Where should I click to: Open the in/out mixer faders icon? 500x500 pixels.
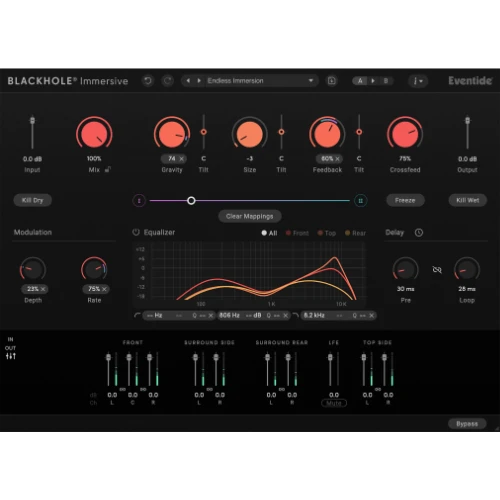click(x=11, y=356)
